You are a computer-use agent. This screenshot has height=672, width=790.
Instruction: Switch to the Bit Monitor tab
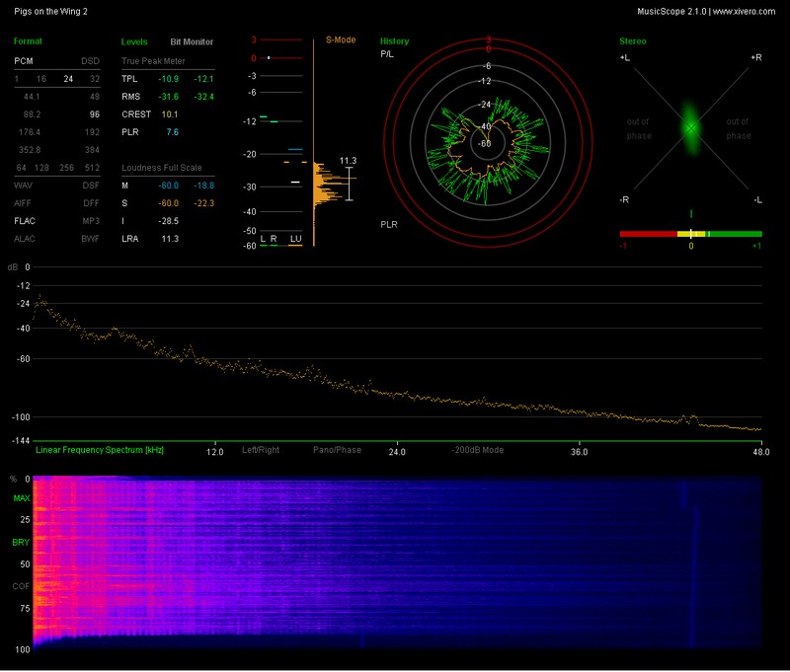tap(191, 42)
